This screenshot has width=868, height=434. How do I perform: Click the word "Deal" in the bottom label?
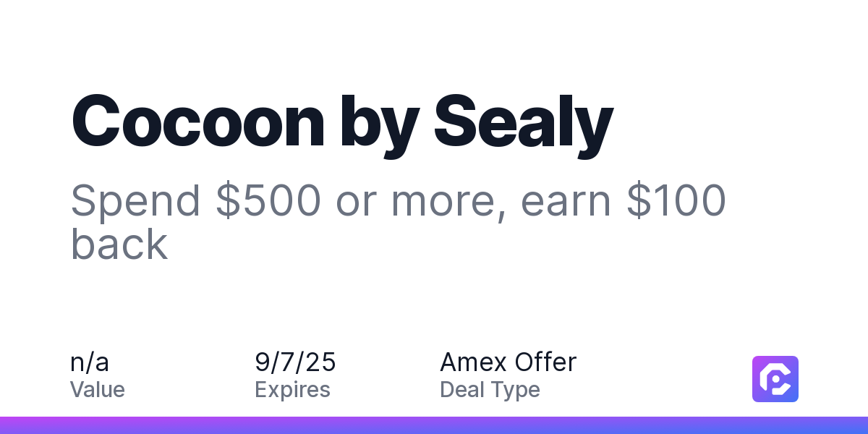tap(462, 390)
